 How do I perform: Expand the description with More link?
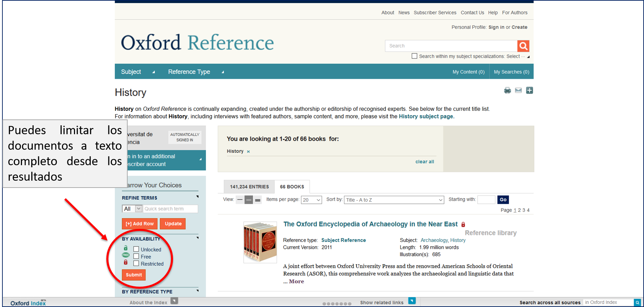pos(297,282)
